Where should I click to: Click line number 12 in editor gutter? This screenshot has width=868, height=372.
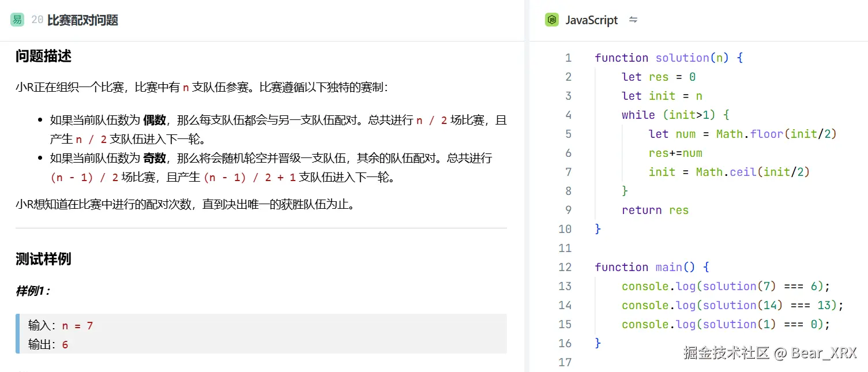tap(565, 267)
